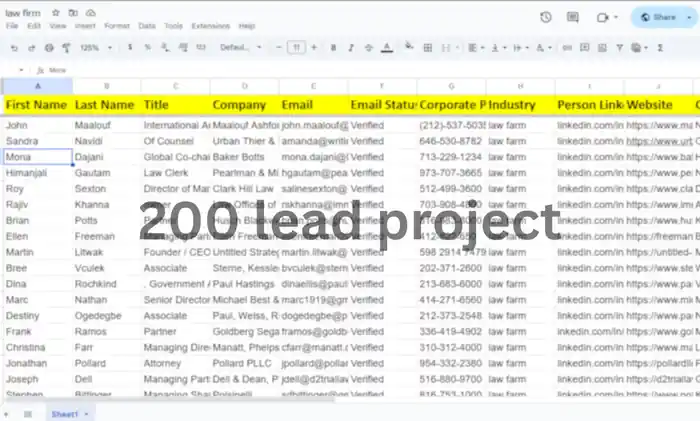
Task: Open the borders menu
Action: (x=428, y=48)
